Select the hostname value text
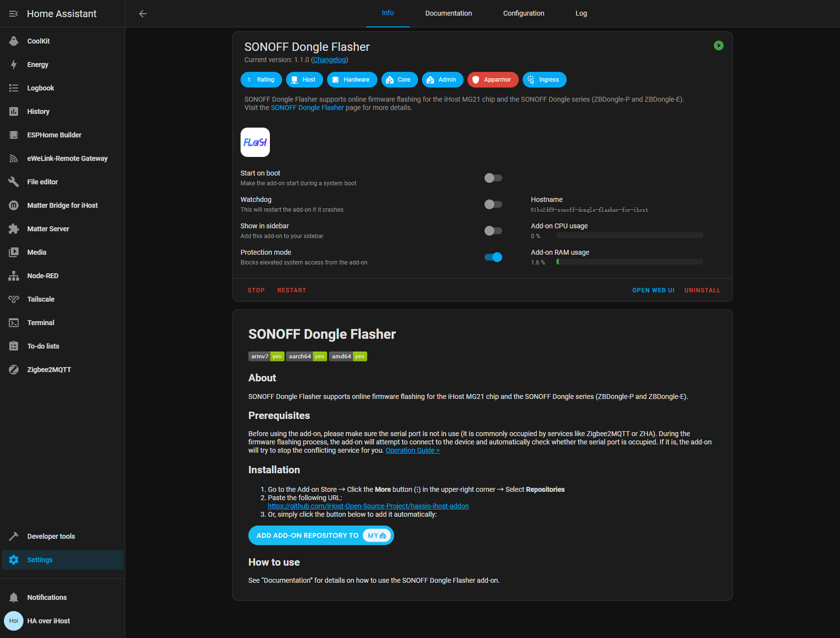 [x=589, y=210]
